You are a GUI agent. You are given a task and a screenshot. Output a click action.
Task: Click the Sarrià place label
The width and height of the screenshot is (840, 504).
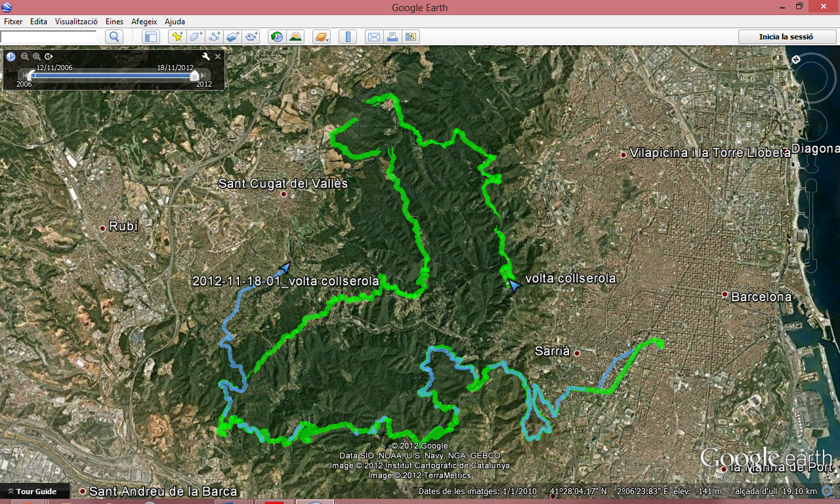click(x=552, y=351)
